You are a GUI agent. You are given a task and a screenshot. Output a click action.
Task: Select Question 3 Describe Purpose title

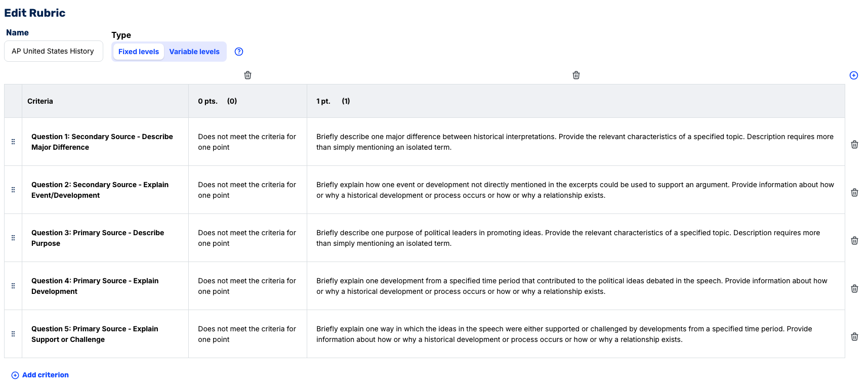coord(98,238)
